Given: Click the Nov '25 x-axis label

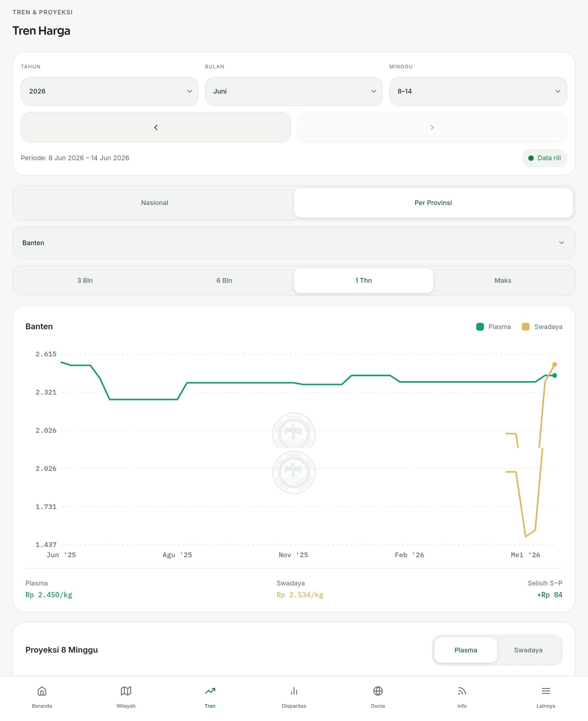Looking at the screenshot, I should point(293,555).
